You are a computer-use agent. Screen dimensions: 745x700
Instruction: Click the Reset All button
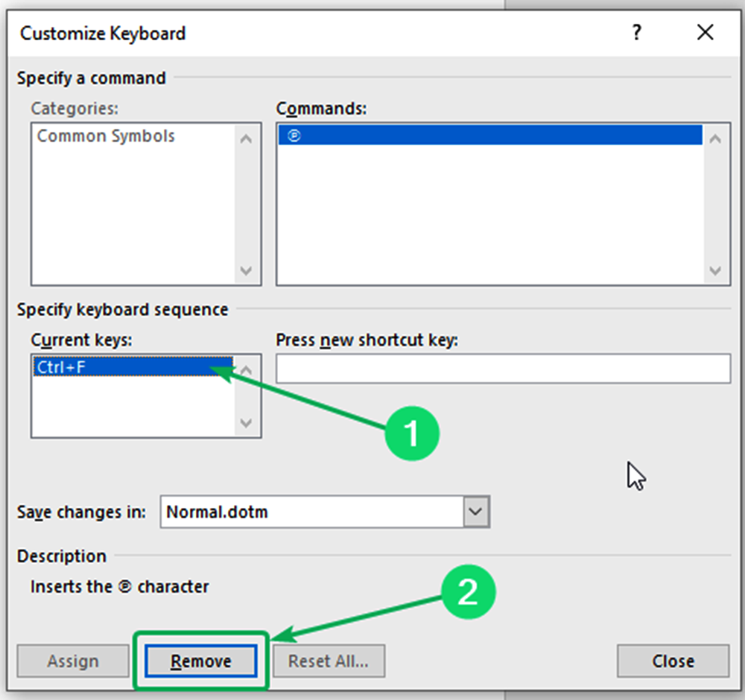coord(329,661)
